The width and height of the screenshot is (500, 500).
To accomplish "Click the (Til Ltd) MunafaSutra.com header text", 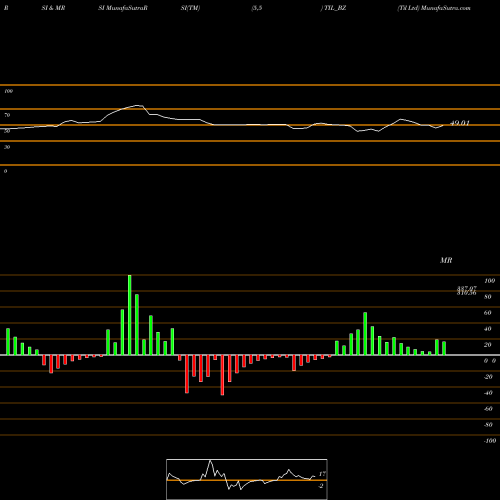I will pyautogui.click(x=434, y=8).
